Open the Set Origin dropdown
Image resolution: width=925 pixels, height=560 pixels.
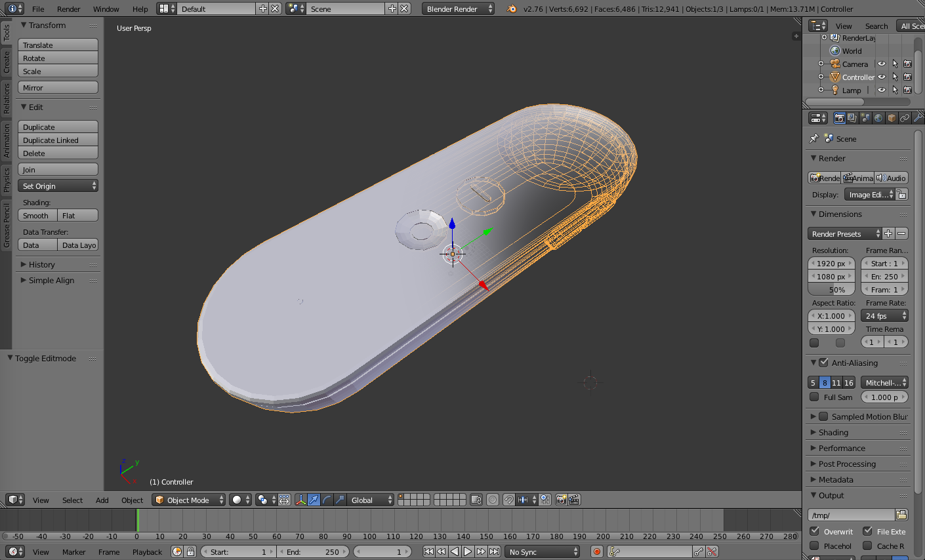point(58,186)
